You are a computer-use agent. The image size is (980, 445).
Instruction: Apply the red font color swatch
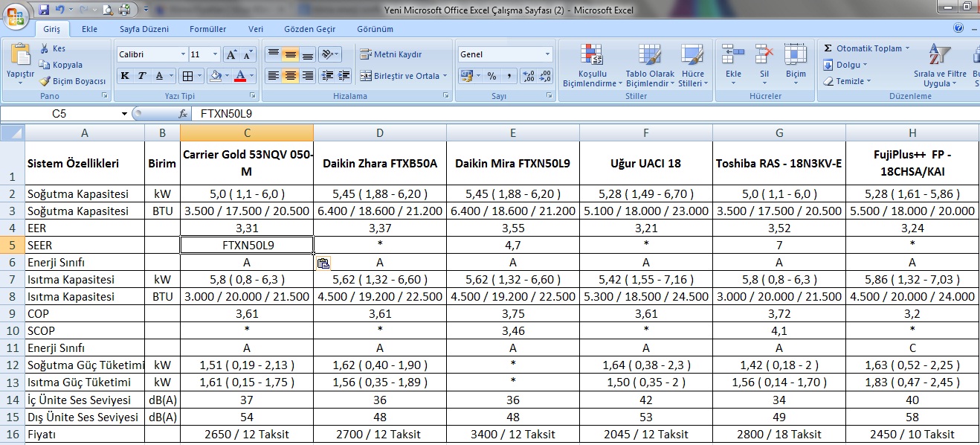pos(239,76)
